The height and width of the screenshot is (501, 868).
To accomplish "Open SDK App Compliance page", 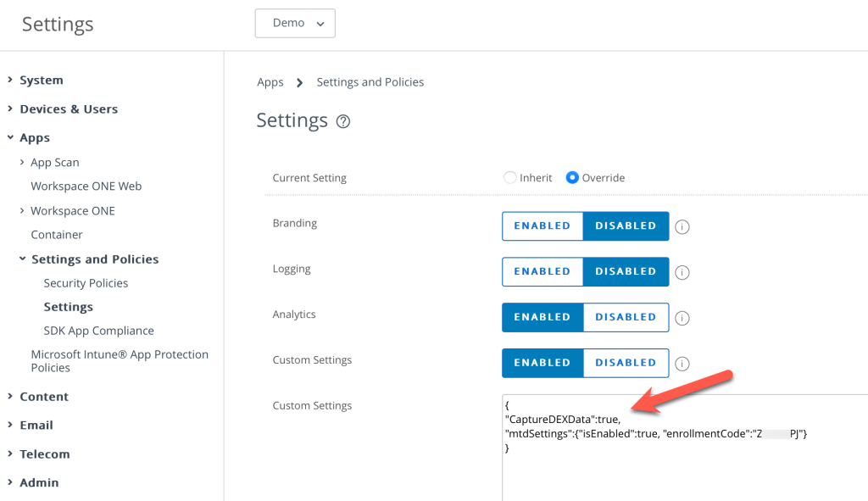I will point(98,331).
